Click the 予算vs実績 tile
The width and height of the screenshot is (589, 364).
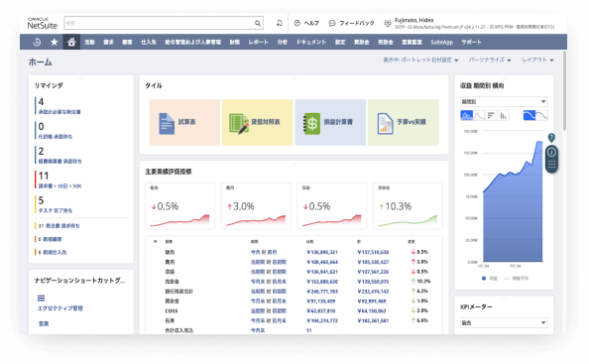(x=404, y=122)
